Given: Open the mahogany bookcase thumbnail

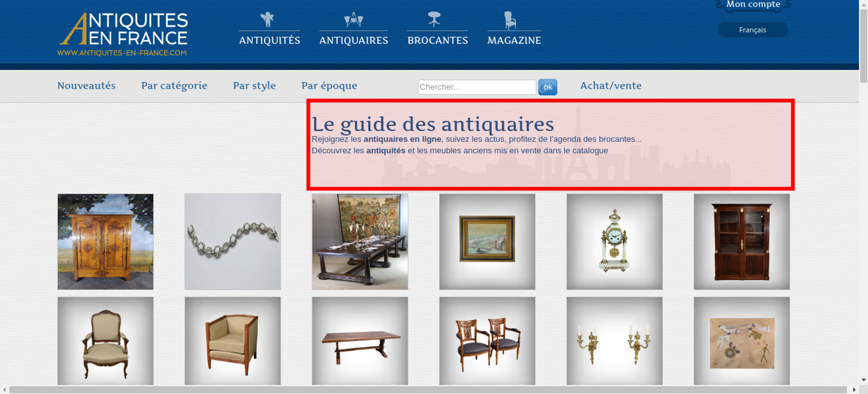Looking at the screenshot, I should coord(742,242).
